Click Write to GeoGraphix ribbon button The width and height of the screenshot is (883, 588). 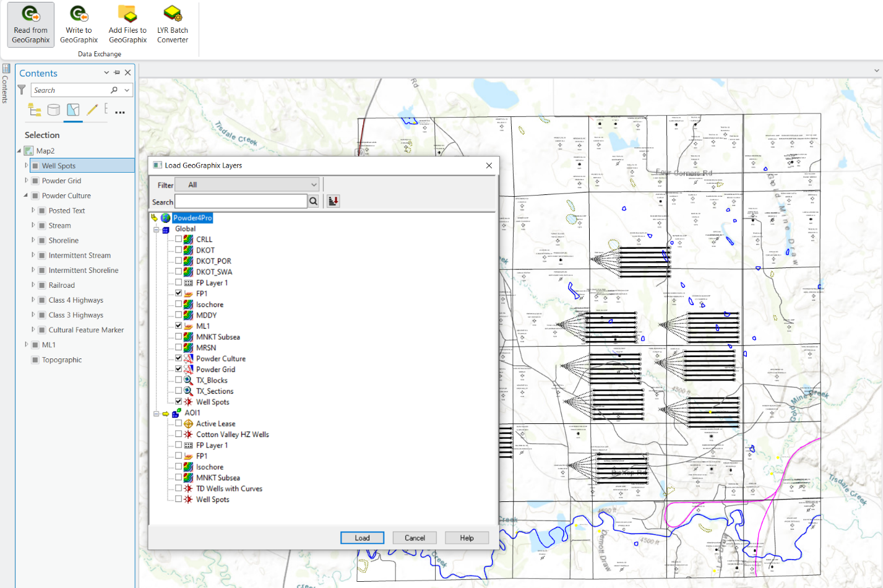point(79,25)
